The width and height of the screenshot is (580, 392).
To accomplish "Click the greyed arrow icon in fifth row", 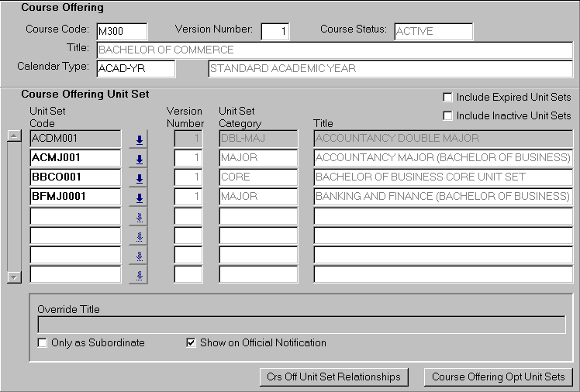I will (139, 217).
